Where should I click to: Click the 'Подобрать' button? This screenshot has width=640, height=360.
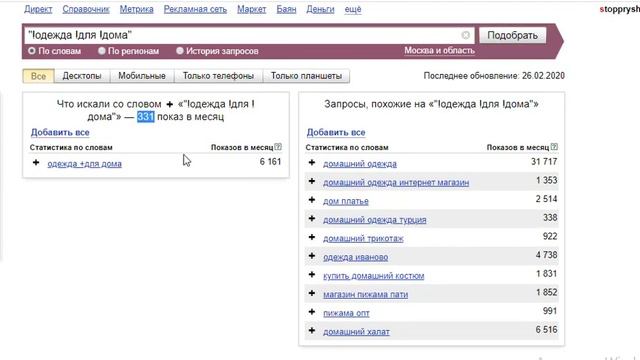[512, 36]
